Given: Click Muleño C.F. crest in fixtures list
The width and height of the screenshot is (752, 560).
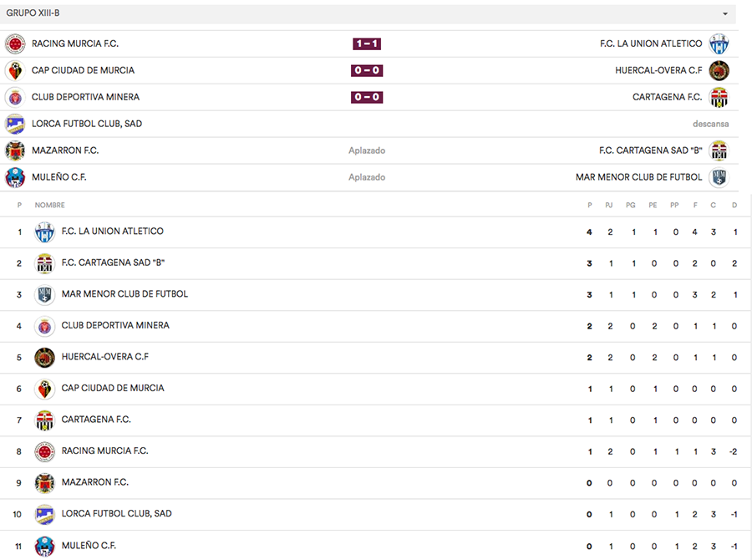Looking at the screenshot, I should coord(15,177).
